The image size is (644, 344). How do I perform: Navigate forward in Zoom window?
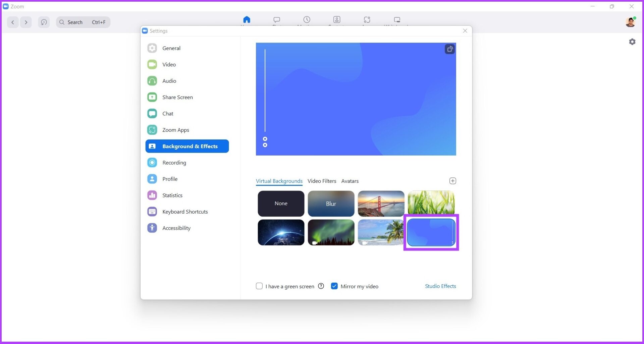(26, 22)
